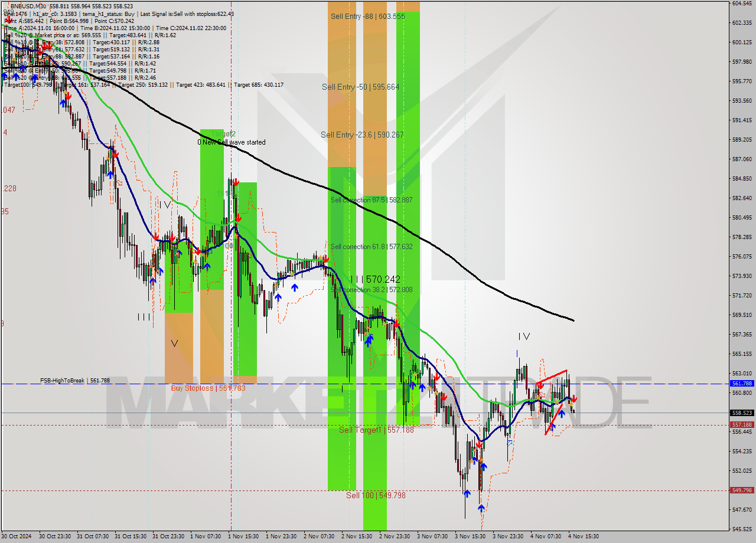Image resolution: width=756 pixels, height=543 pixels.
Task: Click the red 557.188 price tag on axis
Action: pyautogui.click(x=742, y=425)
